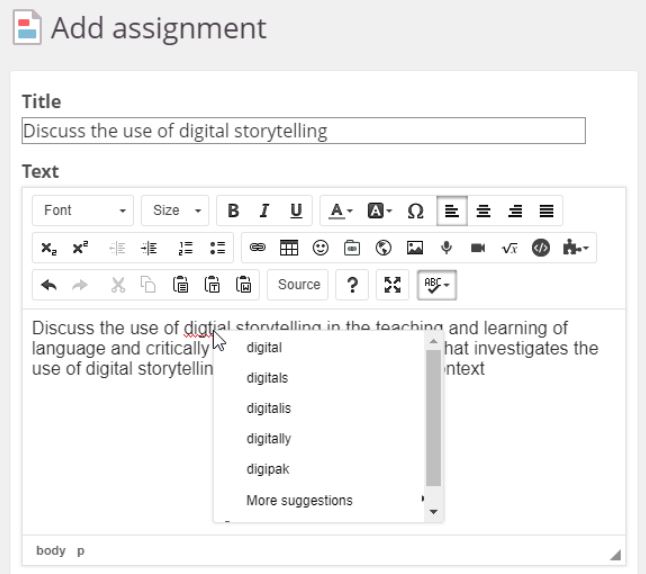Open the Font dropdown
This screenshot has width=646, height=574.
click(x=84, y=211)
